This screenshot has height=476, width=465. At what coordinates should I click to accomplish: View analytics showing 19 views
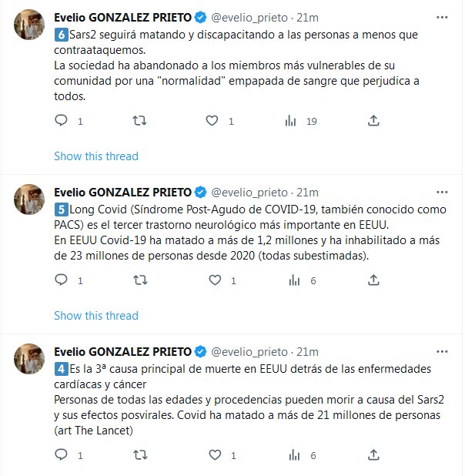pyautogui.click(x=291, y=121)
